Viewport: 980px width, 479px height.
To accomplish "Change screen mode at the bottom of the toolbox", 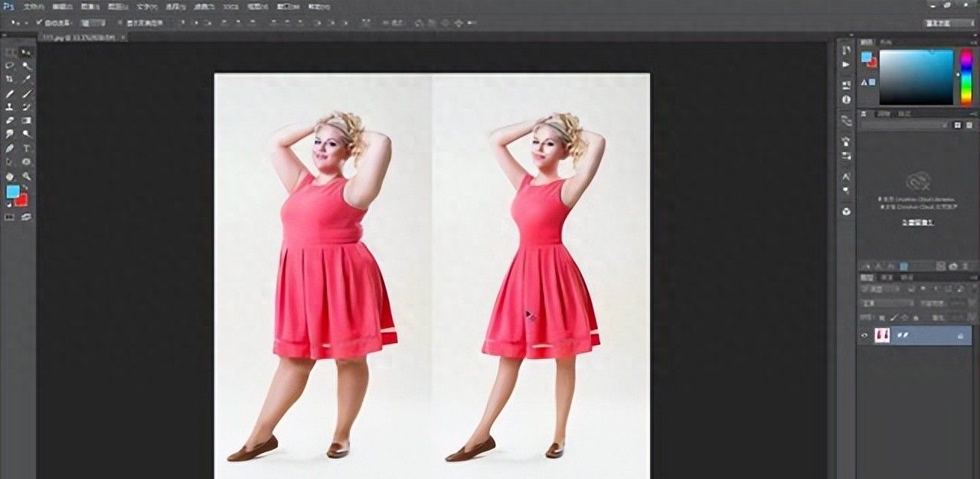I will tap(27, 217).
